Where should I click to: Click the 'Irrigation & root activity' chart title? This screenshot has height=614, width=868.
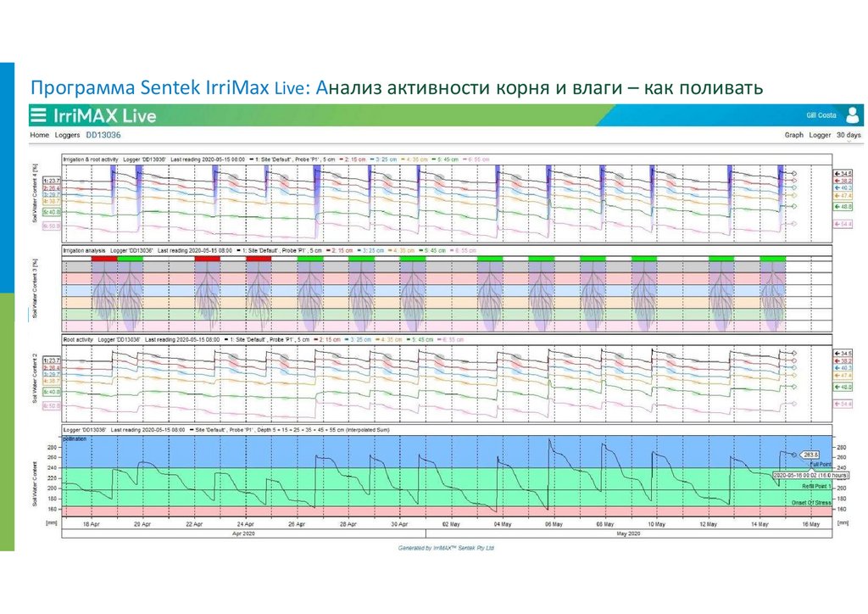pyautogui.click(x=91, y=159)
